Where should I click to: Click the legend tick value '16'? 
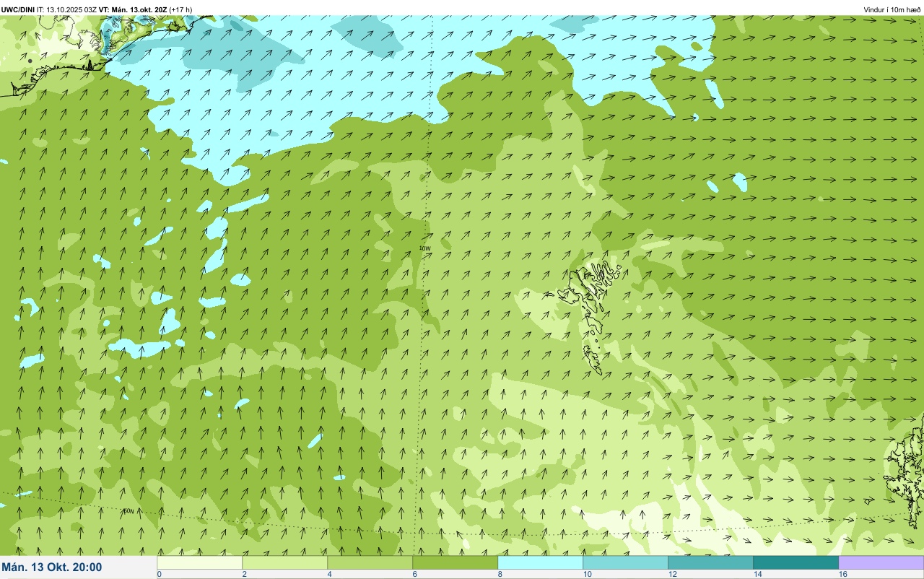click(843, 574)
